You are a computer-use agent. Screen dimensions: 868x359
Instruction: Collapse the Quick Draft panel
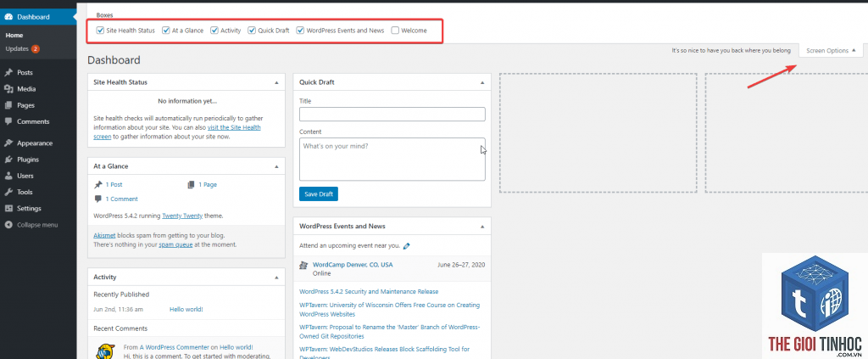tap(482, 82)
